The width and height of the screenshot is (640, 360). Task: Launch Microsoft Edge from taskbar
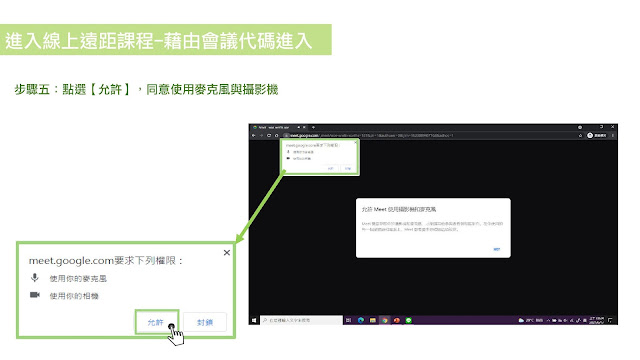click(x=361, y=320)
